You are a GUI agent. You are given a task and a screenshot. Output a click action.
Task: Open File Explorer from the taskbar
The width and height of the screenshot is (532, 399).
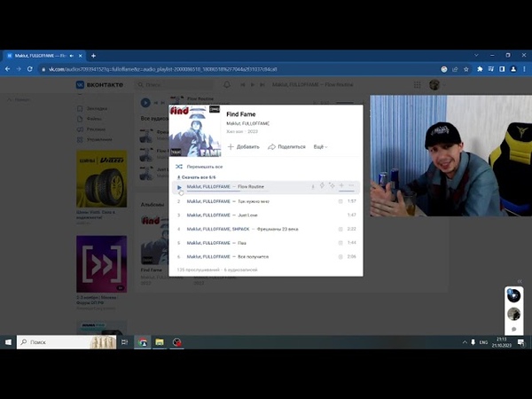[x=160, y=342]
